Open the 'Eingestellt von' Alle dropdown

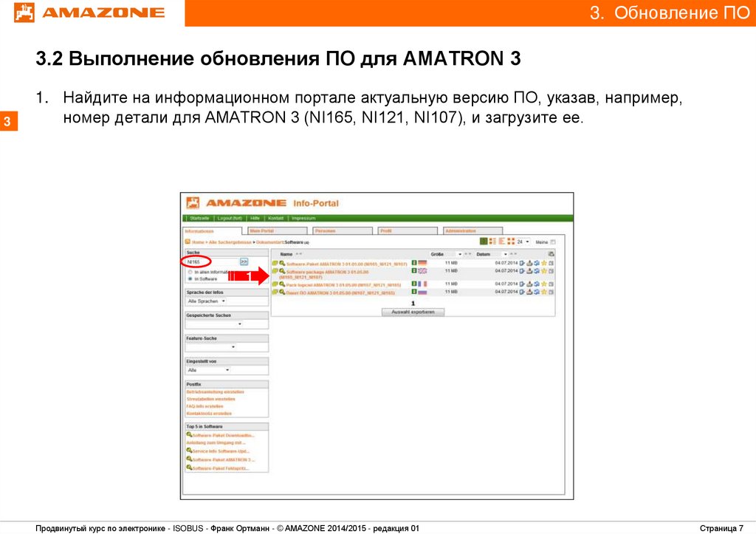(208, 370)
